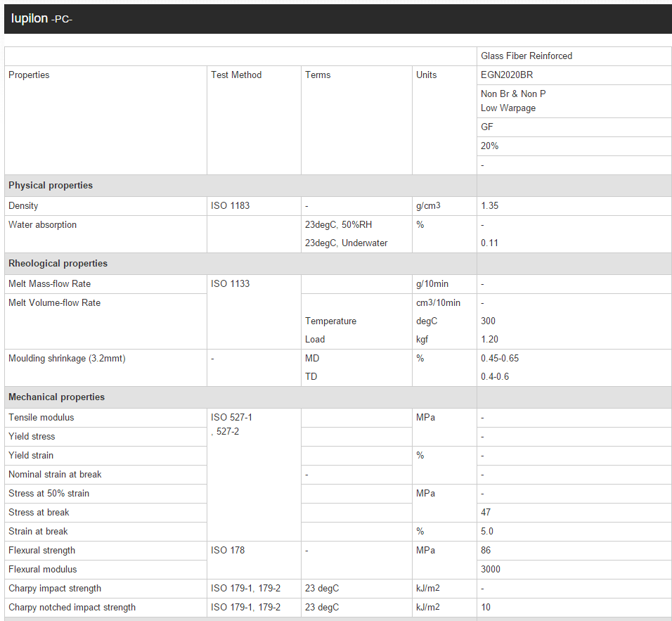Click the 'Load' term

tap(315, 339)
